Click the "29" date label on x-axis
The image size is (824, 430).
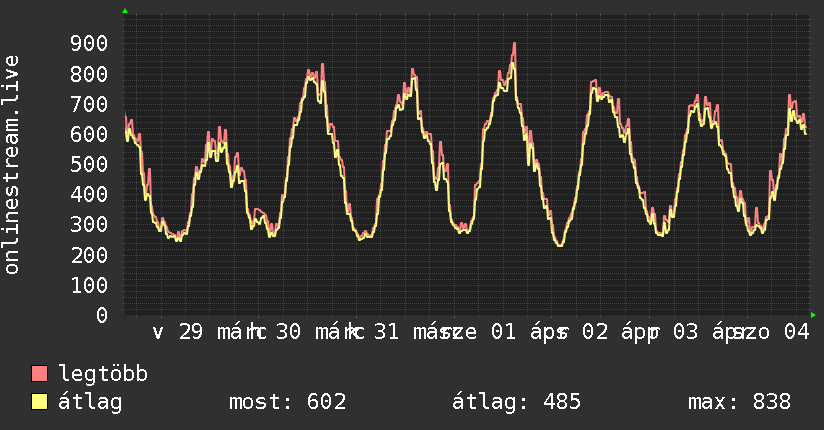(x=191, y=332)
